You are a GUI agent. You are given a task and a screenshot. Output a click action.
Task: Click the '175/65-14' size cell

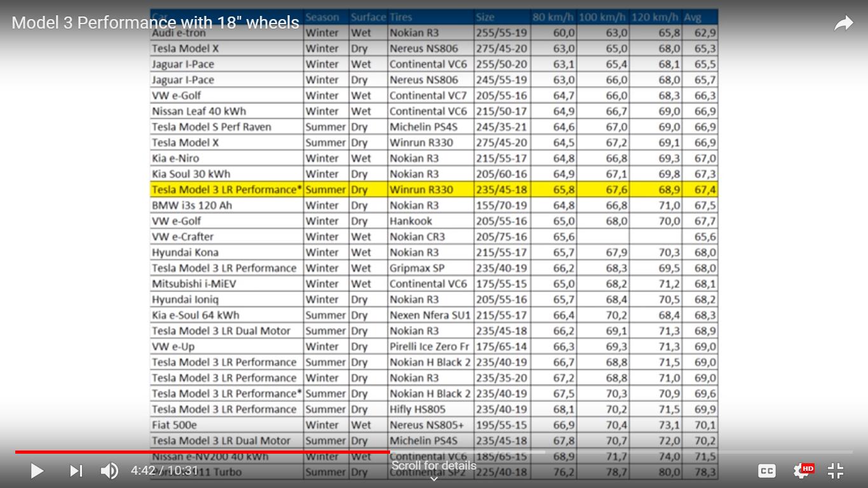(x=502, y=346)
